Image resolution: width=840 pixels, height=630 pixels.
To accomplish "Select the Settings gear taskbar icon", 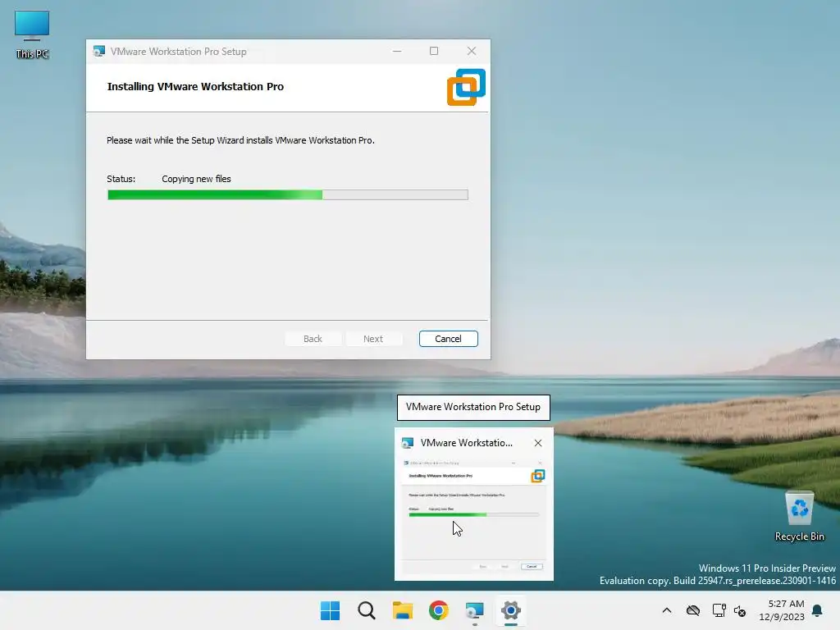I will pos(510,610).
